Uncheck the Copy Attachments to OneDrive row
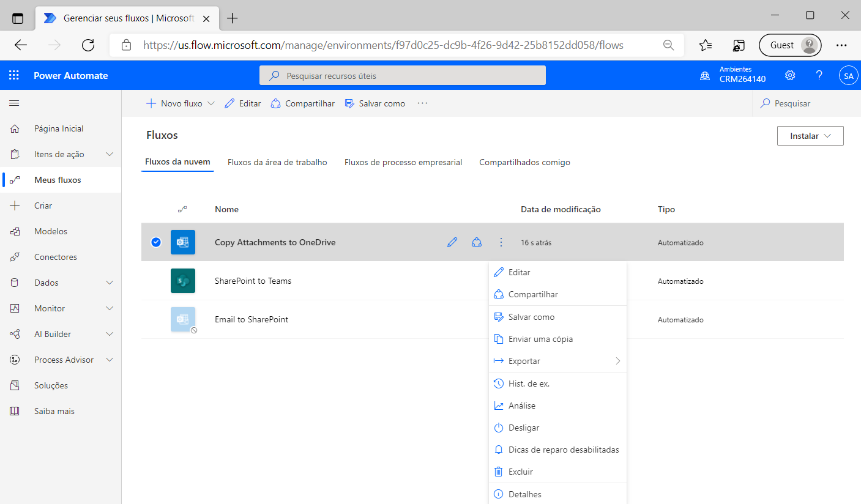Image resolution: width=861 pixels, height=504 pixels. click(x=156, y=242)
